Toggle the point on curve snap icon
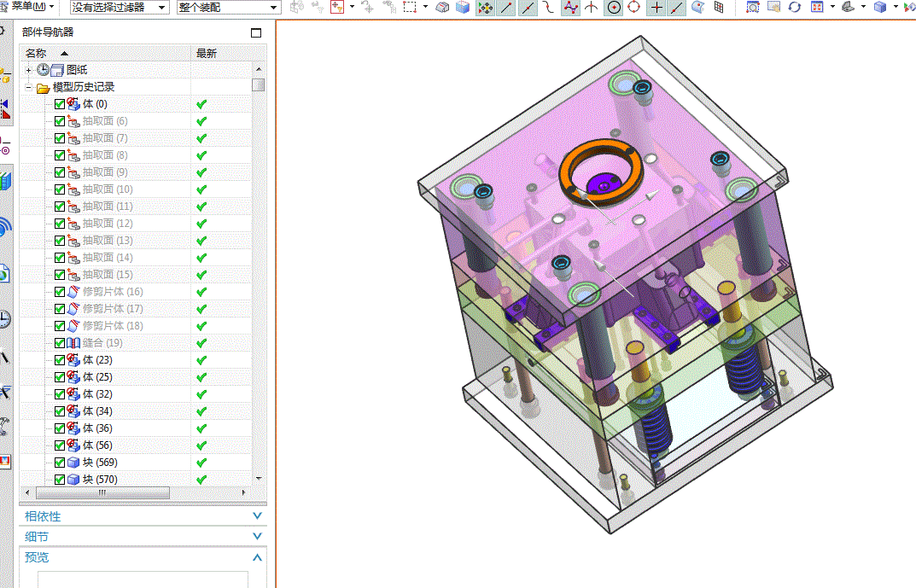The width and height of the screenshot is (916, 588). pyautogui.click(x=676, y=8)
